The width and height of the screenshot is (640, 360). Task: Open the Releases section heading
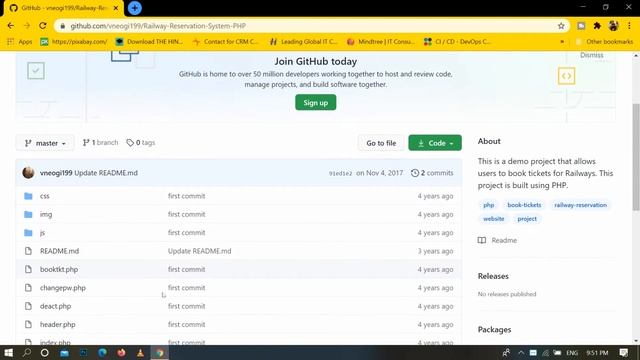(493, 276)
